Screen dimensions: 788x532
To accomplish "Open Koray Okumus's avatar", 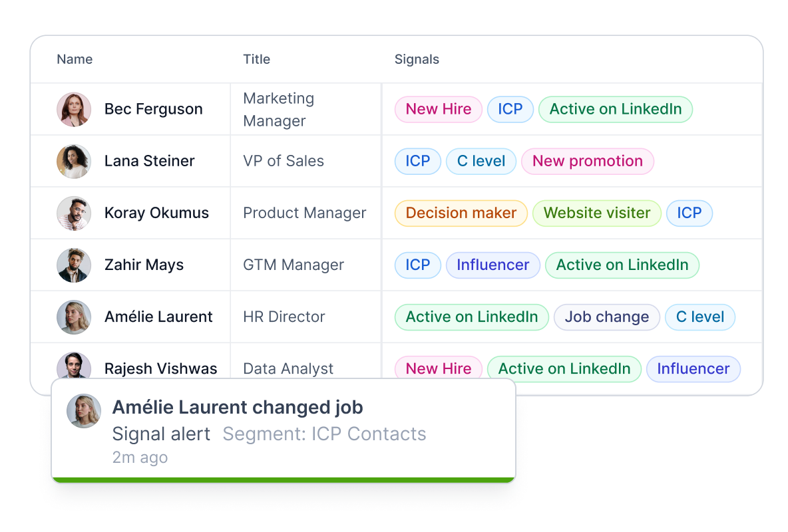I will [73, 213].
